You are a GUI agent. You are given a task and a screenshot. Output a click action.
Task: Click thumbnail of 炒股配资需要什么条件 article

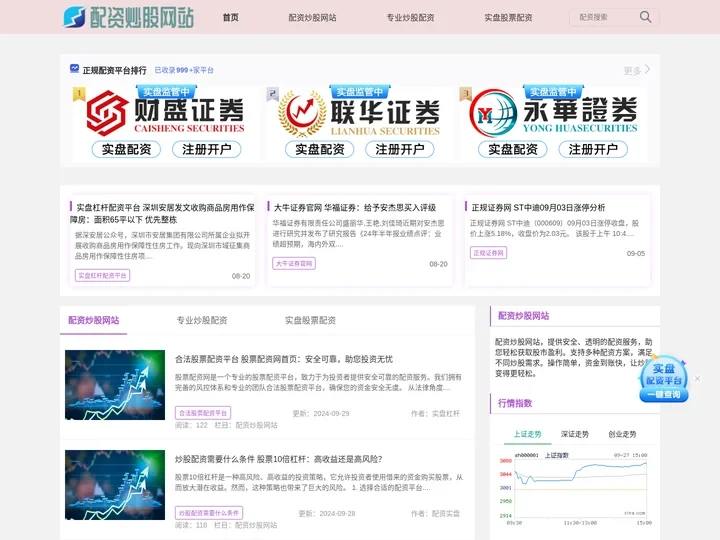tap(115, 485)
